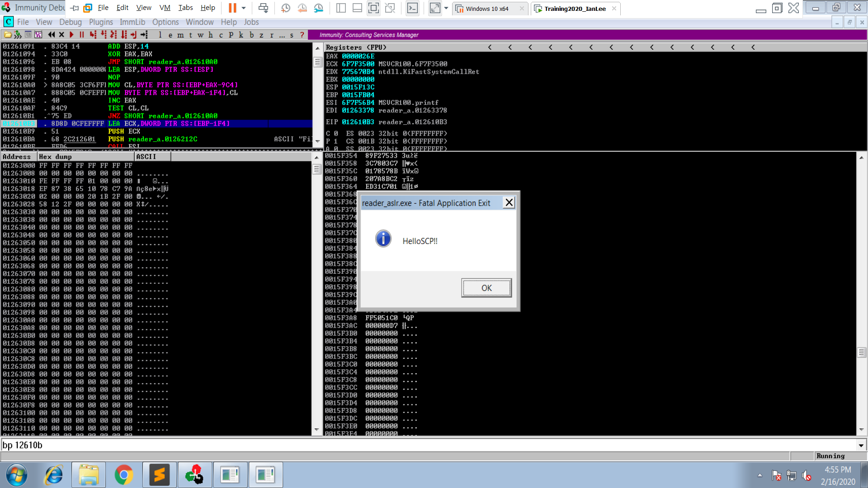Click Address column header in dump
Image resolution: width=868 pixels, height=488 pixels.
click(19, 157)
